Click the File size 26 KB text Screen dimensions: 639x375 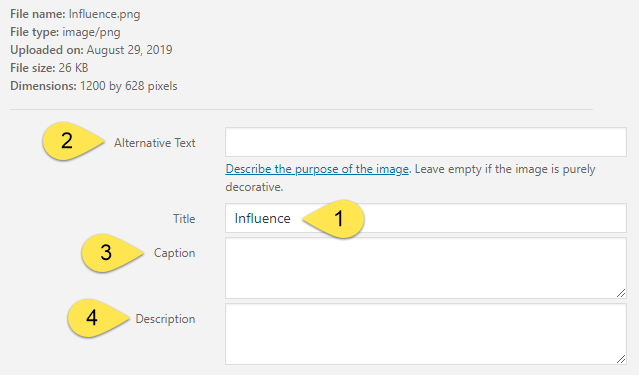point(49,68)
